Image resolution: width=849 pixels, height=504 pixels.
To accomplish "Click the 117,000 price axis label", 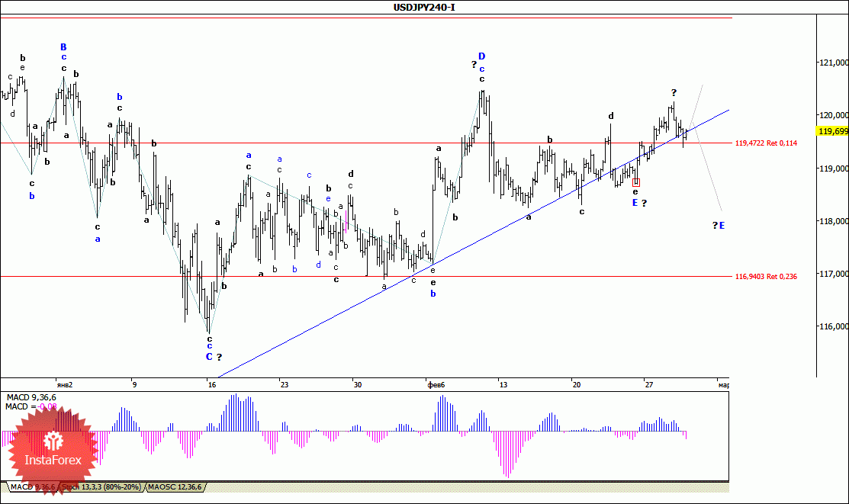I will tap(834, 274).
